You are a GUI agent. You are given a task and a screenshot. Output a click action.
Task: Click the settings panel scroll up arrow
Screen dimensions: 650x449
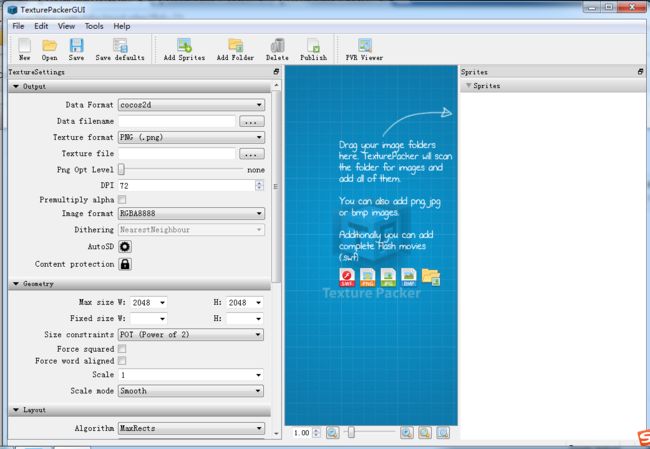276,85
